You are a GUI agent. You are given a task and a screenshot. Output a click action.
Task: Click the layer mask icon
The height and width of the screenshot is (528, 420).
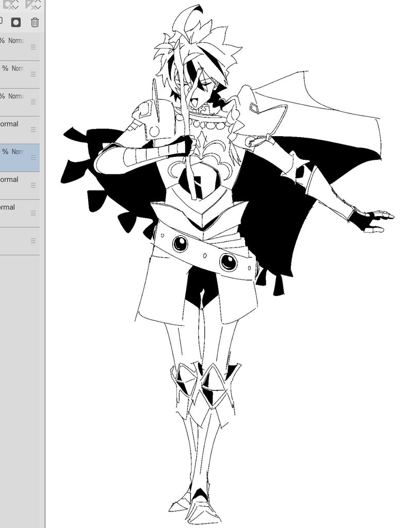pos(16,22)
